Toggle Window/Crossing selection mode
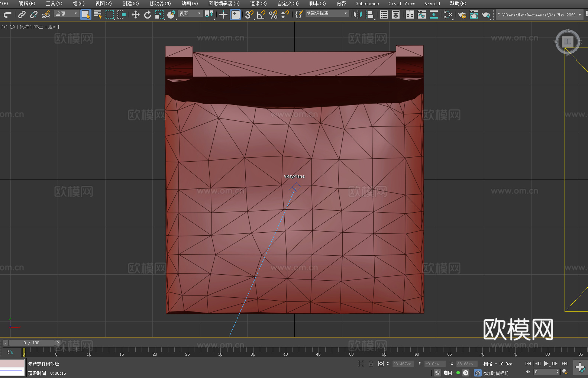Viewport: 588px width, 378px height. [x=122, y=14]
